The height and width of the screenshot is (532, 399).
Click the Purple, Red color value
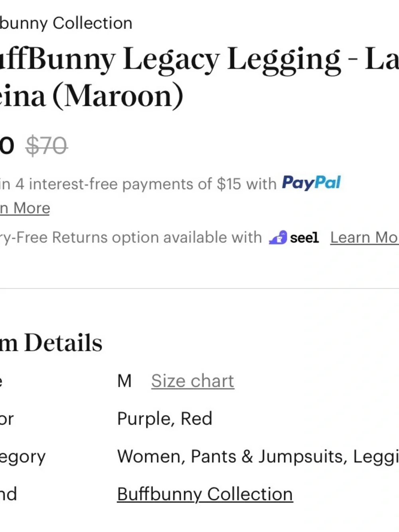[164, 419]
